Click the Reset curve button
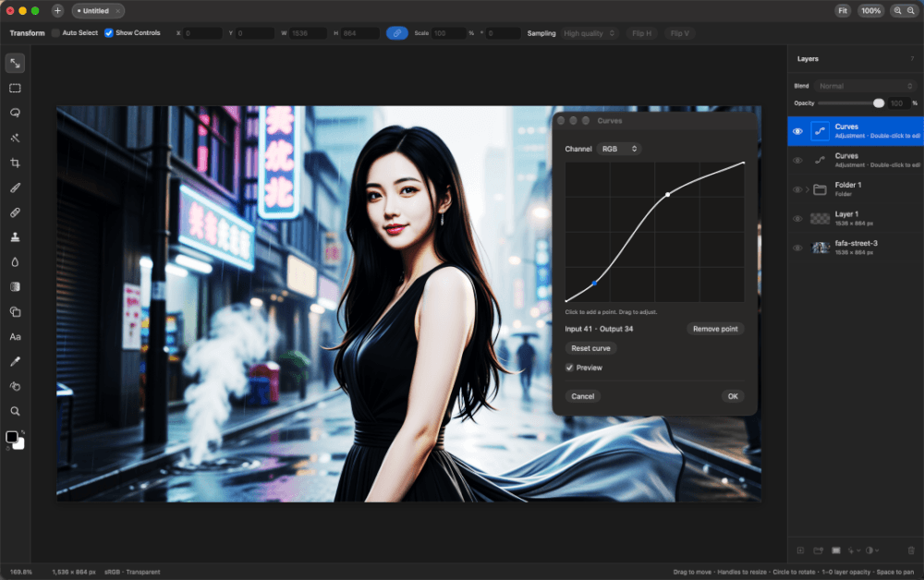924x580 pixels. click(590, 348)
